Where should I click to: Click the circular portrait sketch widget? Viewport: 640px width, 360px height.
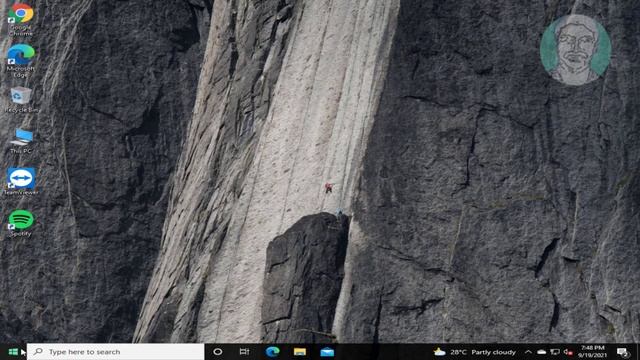click(x=576, y=50)
